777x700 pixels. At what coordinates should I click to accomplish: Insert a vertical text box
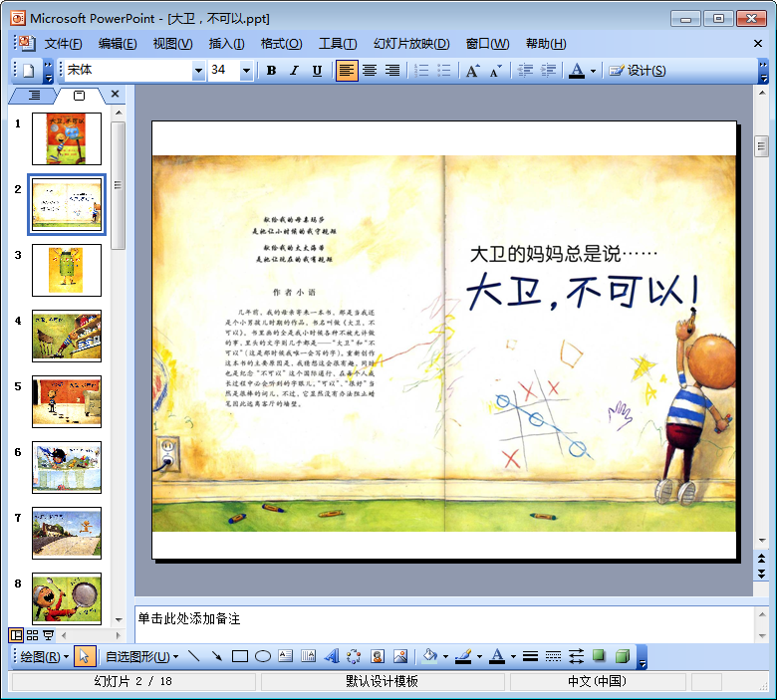[x=308, y=657]
